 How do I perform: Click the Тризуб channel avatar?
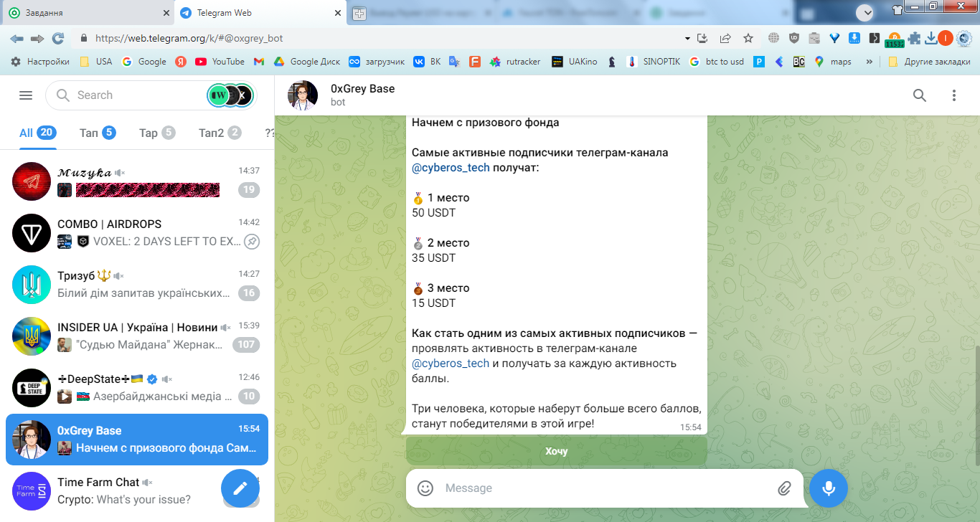coord(32,284)
